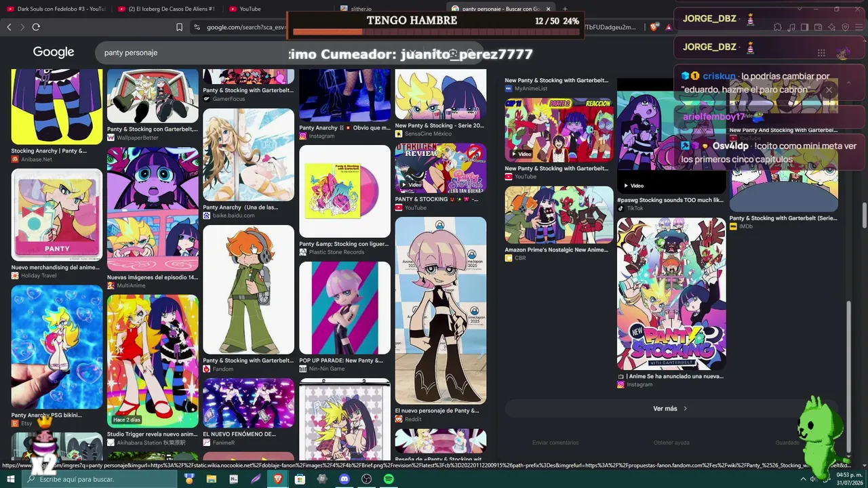Click the Google logo
The image size is (868, 488).
tap(54, 52)
